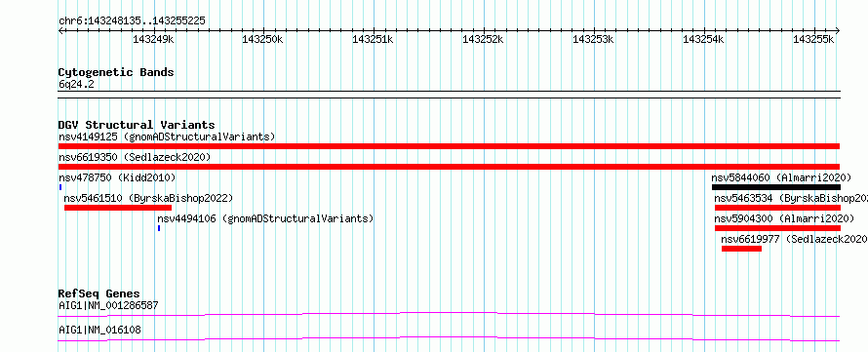Image resolution: width=868 pixels, height=352 pixels.
Task: Select the red bar under nsv5461510
Action: pyautogui.click(x=118, y=208)
